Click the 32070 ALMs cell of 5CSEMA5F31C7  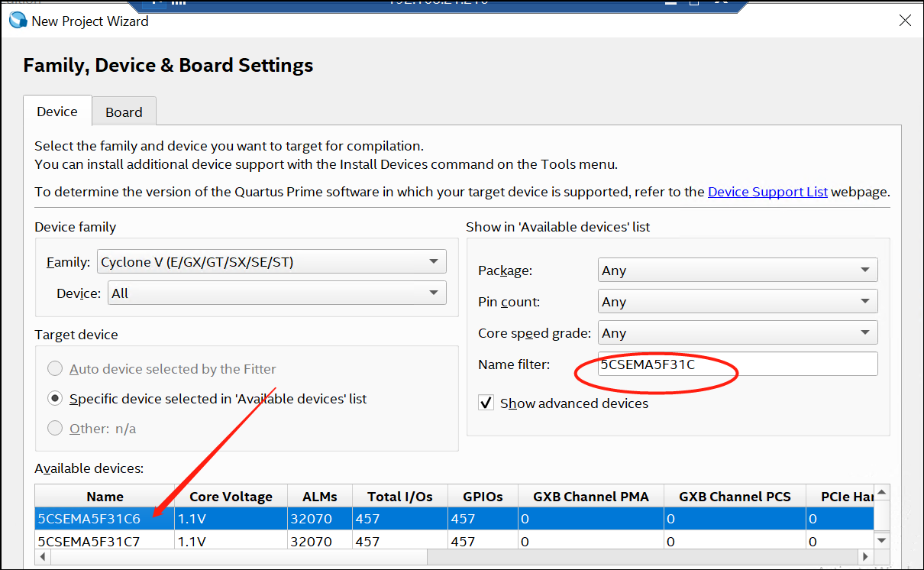click(x=319, y=542)
